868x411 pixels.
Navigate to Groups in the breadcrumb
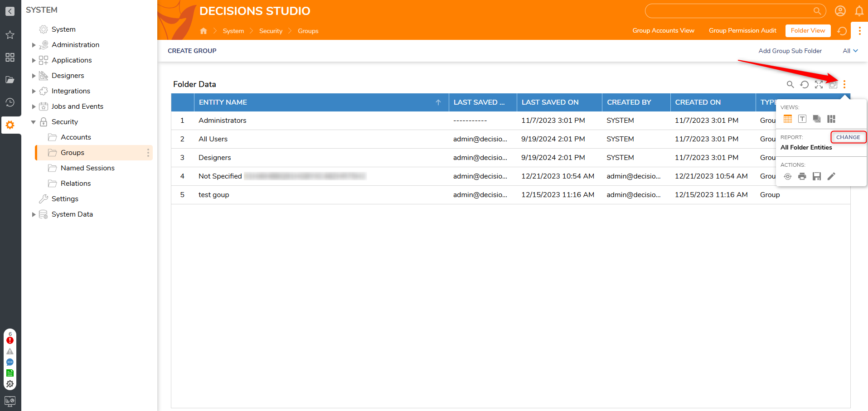coord(308,31)
